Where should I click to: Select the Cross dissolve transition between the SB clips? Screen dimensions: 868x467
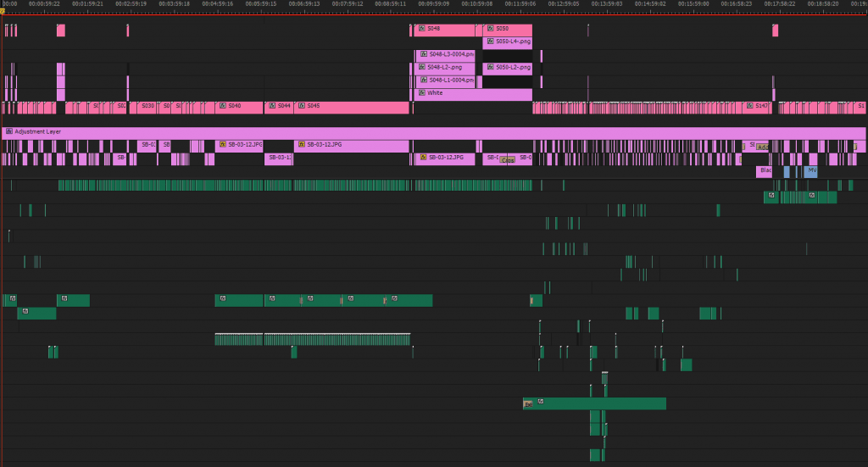(508, 159)
